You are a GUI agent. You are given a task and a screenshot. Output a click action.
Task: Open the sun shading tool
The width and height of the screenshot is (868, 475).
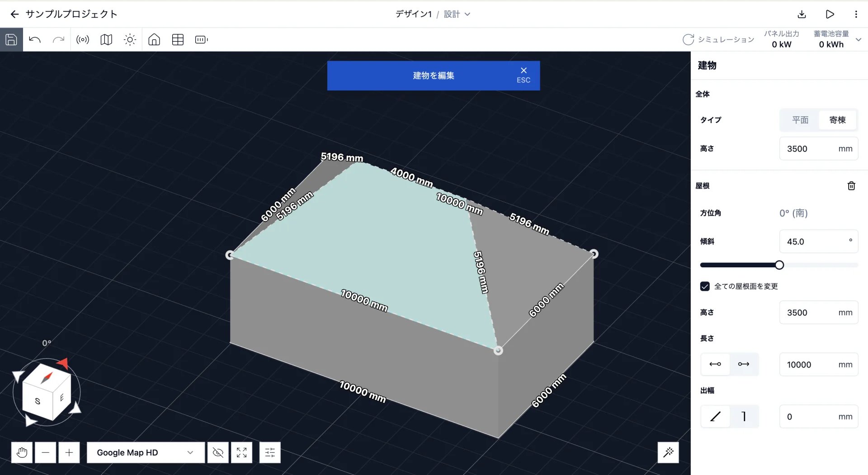point(130,39)
